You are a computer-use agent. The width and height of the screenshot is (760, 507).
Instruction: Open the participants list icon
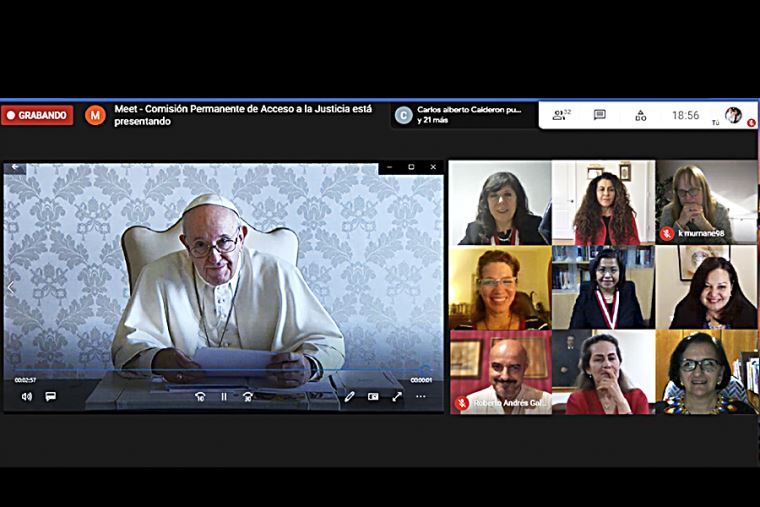pos(560,115)
